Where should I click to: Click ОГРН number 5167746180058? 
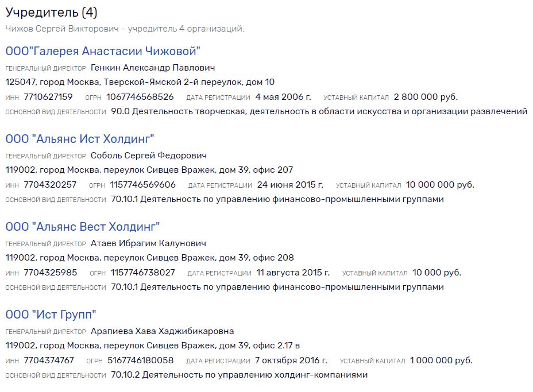pos(140,360)
